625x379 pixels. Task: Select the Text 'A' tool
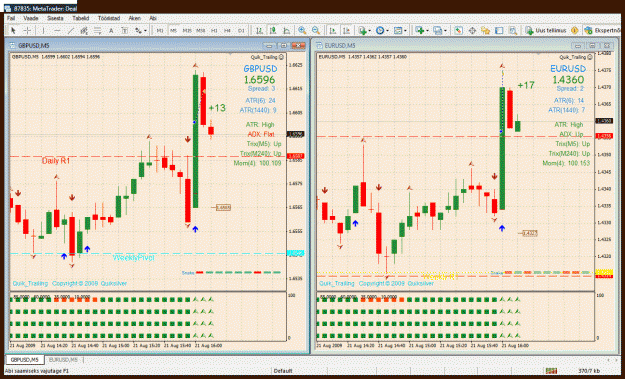click(111, 31)
